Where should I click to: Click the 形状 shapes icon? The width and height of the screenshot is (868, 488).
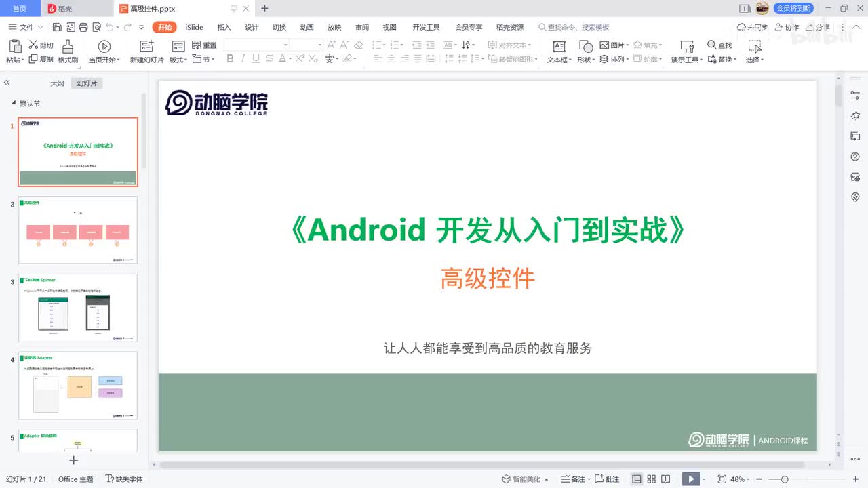pos(586,46)
